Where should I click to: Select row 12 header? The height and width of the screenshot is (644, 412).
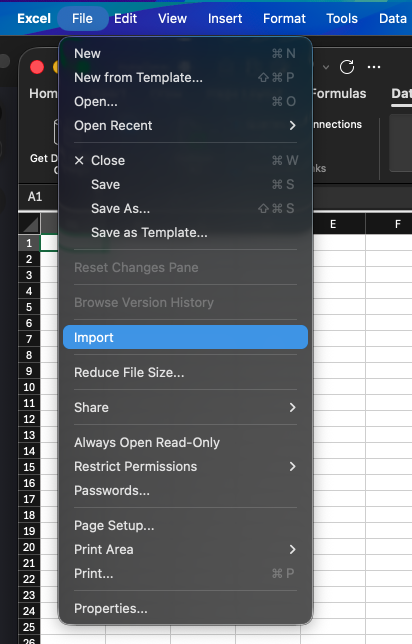[x=29, y=419]
